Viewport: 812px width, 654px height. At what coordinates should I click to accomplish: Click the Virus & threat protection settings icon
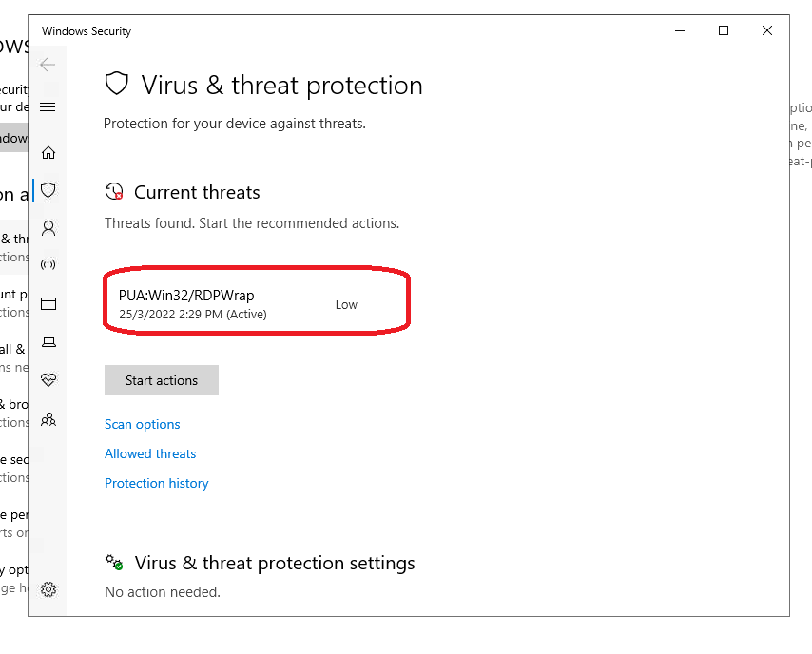114,562
